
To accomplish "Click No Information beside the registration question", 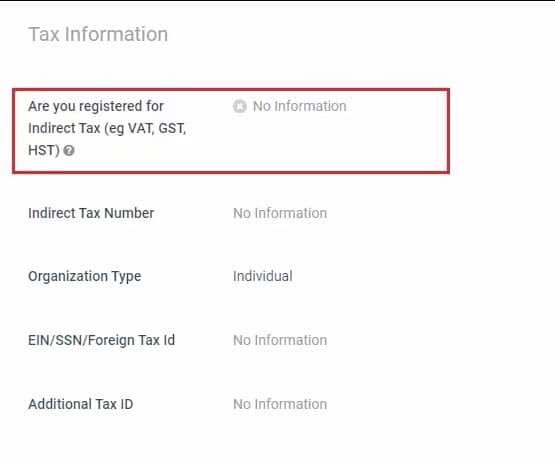I will pyautogui.click(x=299, y=106).
